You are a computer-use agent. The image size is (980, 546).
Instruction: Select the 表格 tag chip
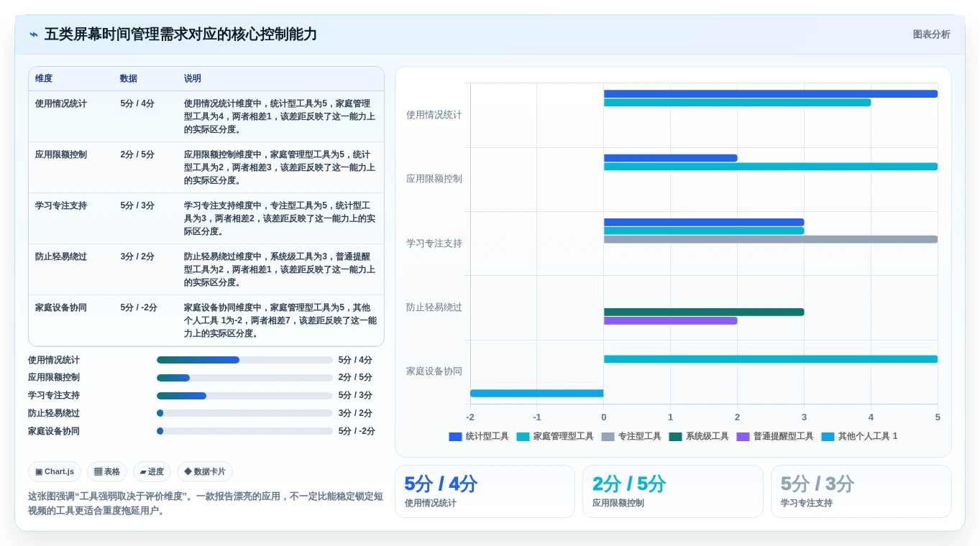[107, 472]
